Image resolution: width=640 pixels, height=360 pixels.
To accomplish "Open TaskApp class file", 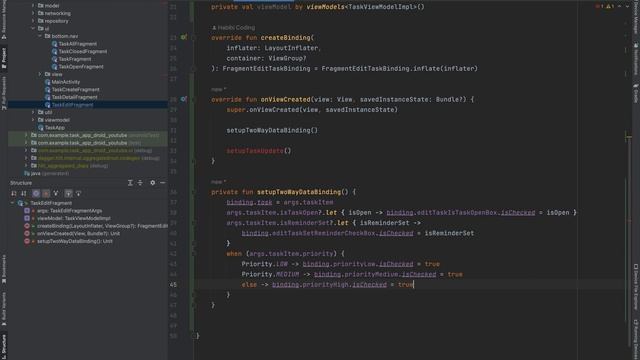I will pyautogui.click(x=54, y=128).
